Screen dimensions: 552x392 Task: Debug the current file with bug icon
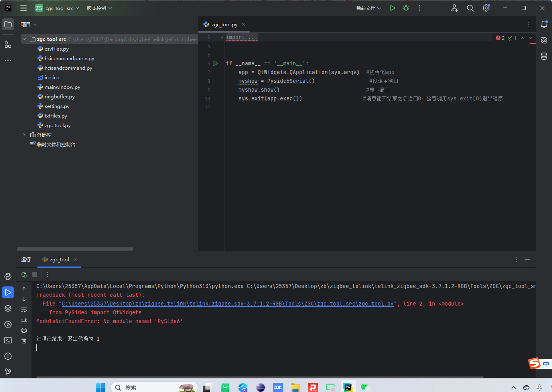point(406,8)
